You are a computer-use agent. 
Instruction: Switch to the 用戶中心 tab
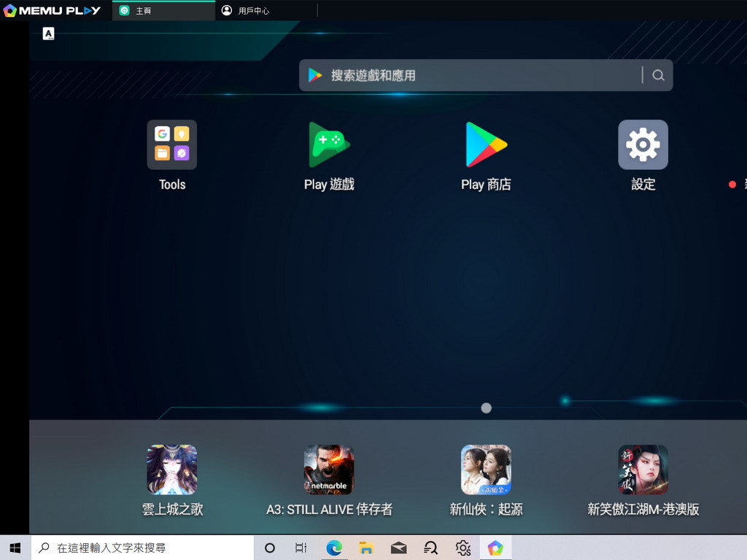[x=266, y=10]
